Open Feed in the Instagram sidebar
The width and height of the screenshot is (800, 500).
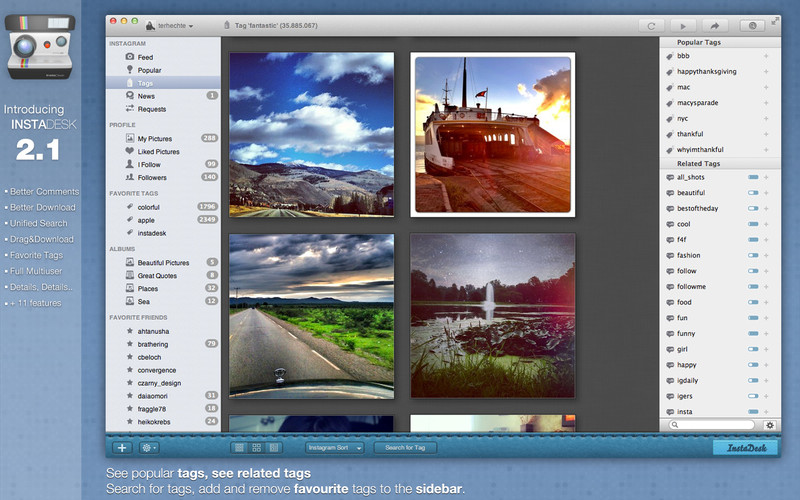click(x=146, y=57)
